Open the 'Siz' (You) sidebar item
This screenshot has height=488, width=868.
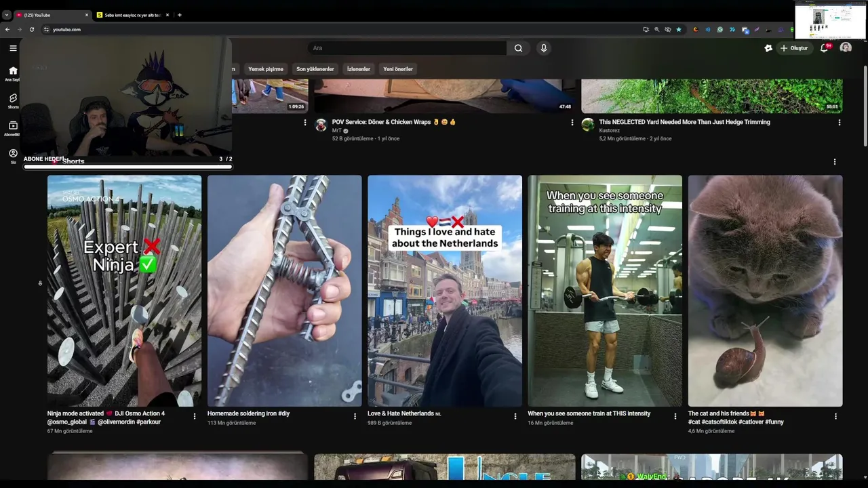coord(13,157)
